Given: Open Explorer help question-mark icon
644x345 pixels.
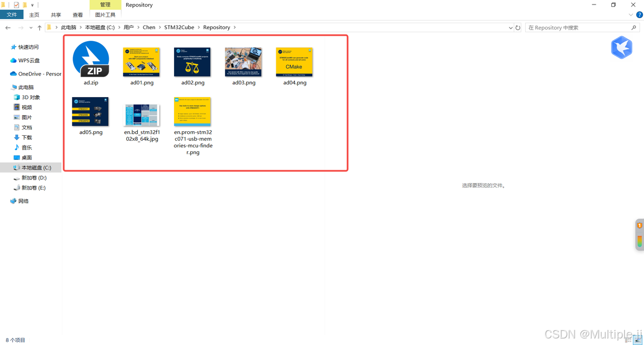Looking at the screenshot, I should coord(639,15).
